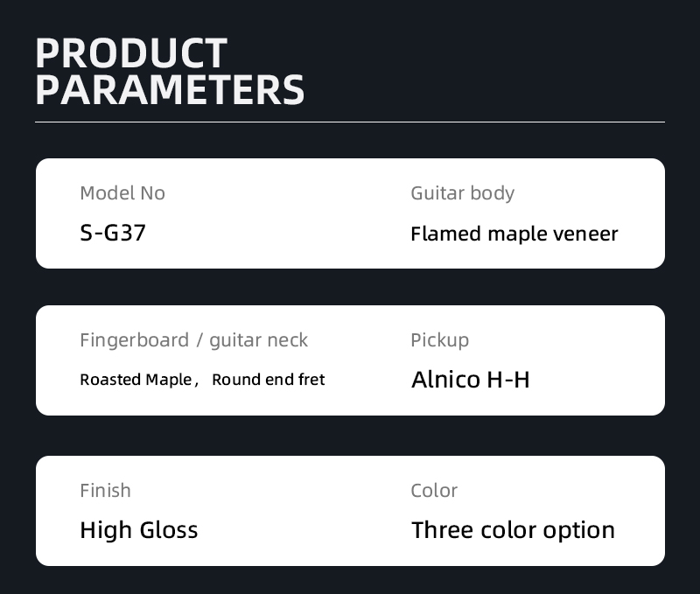Click the guitar neck label text
The height and width of the screenshot is (594, 700).
coord(258,340)
